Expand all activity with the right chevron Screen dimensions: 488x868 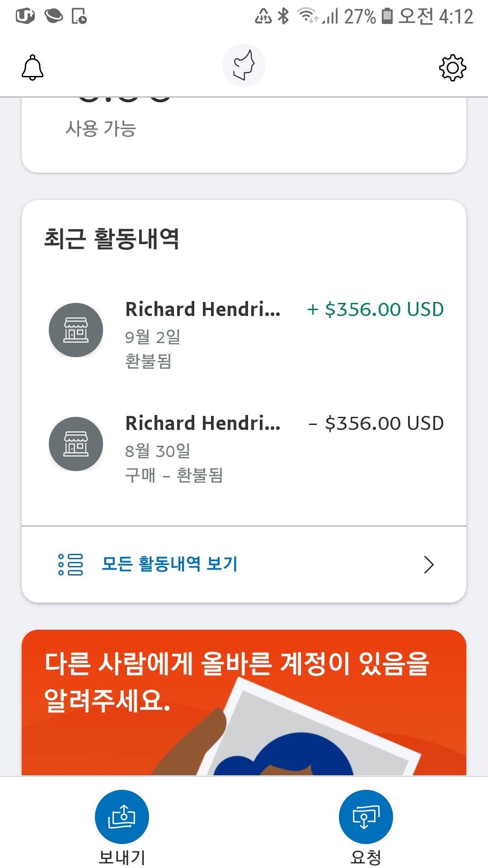pyautogui.click(x=428, y=565)
